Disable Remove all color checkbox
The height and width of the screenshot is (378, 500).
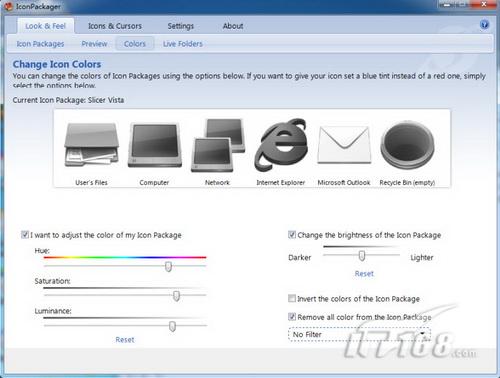tap(292, 316)
